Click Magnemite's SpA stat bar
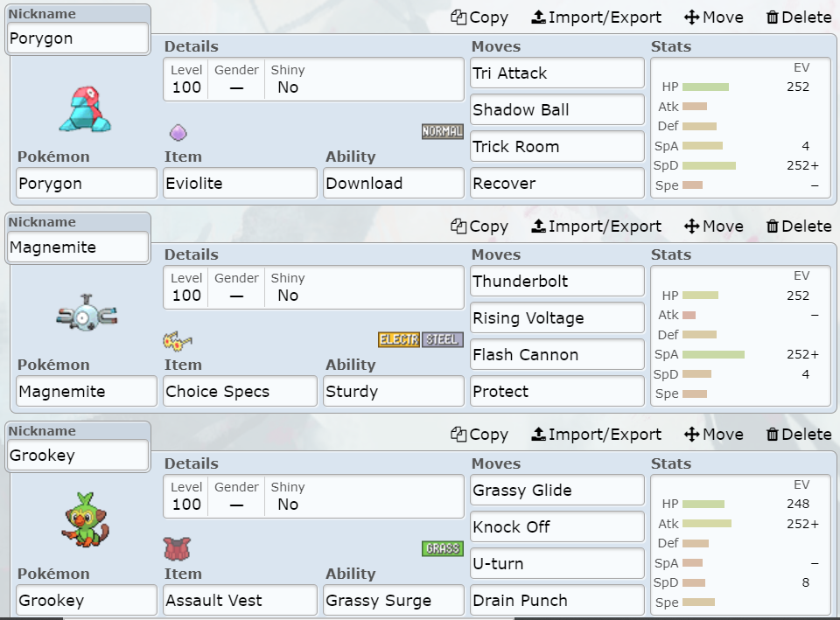This screenshot has height=620, width=840. click(714, 354)
